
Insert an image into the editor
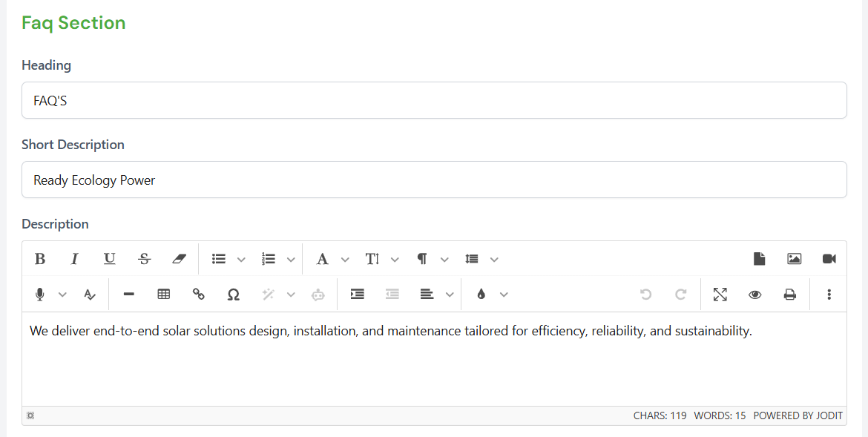[x=795, y=259]
